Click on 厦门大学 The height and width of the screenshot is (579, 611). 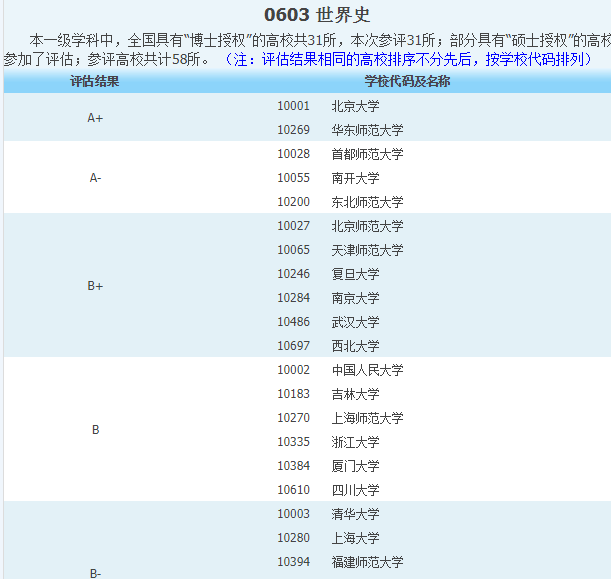[355, 466]
